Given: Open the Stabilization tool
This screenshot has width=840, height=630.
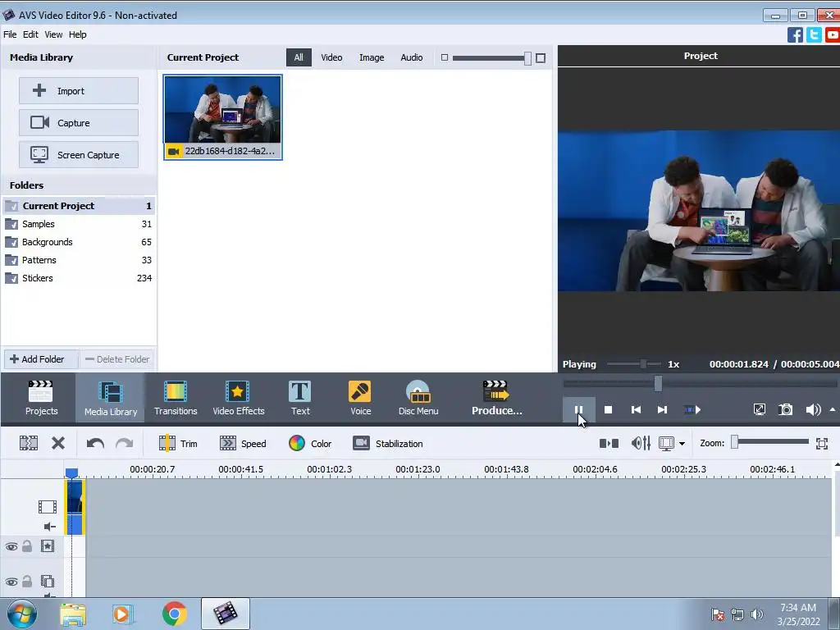Looking at the screenshot, I should (388, 444).
